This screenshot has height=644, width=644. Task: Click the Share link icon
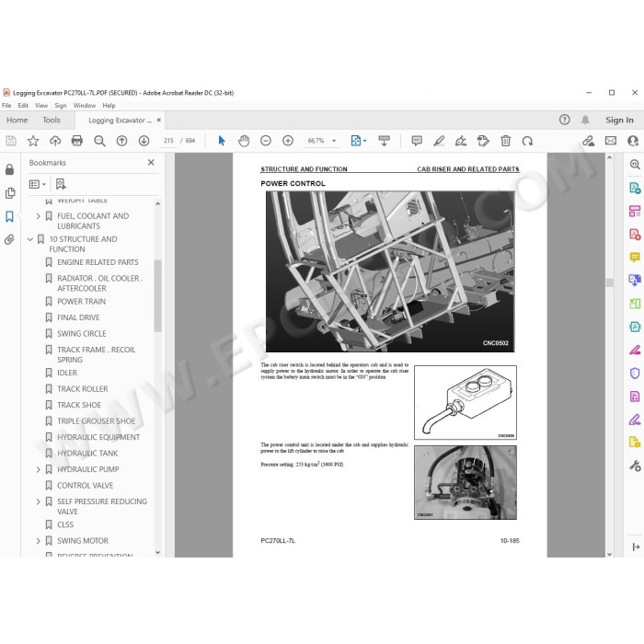pyautogui.click(x=588, y=141)
